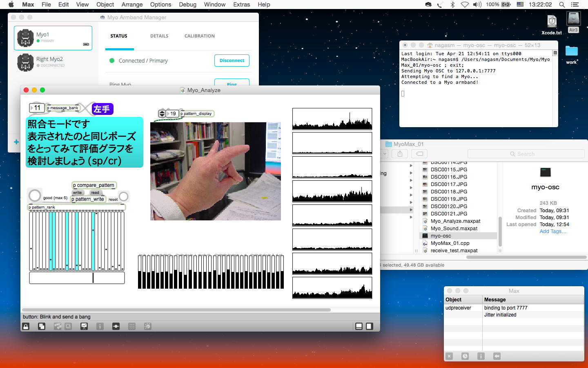Switch to the CALIBRATION tab

click(199, 36)
